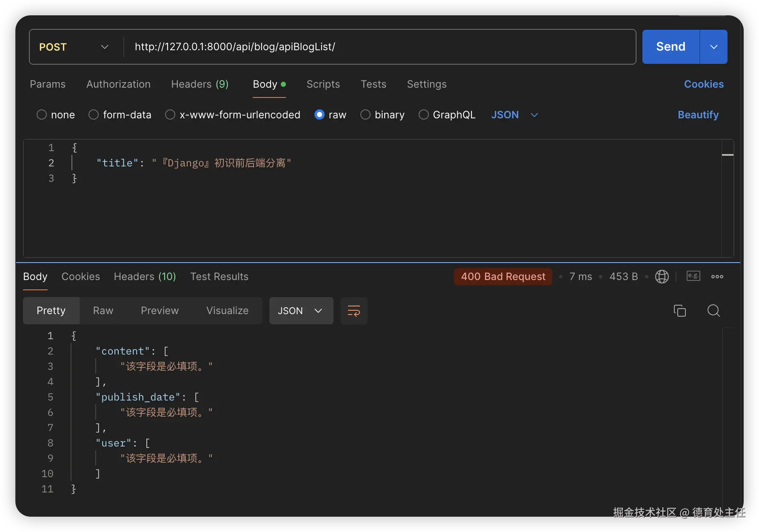Select the request Body tab
This screenshot has width=759, height=532.
(x=269, y=84)
